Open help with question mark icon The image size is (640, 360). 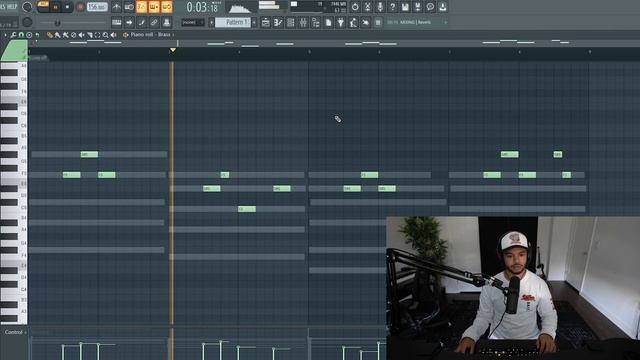392,7
